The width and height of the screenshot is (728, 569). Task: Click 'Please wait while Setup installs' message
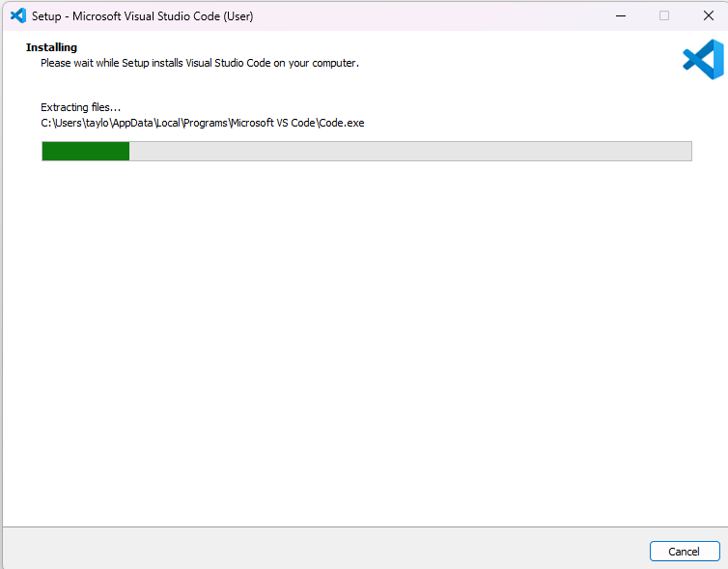(200, 63)
